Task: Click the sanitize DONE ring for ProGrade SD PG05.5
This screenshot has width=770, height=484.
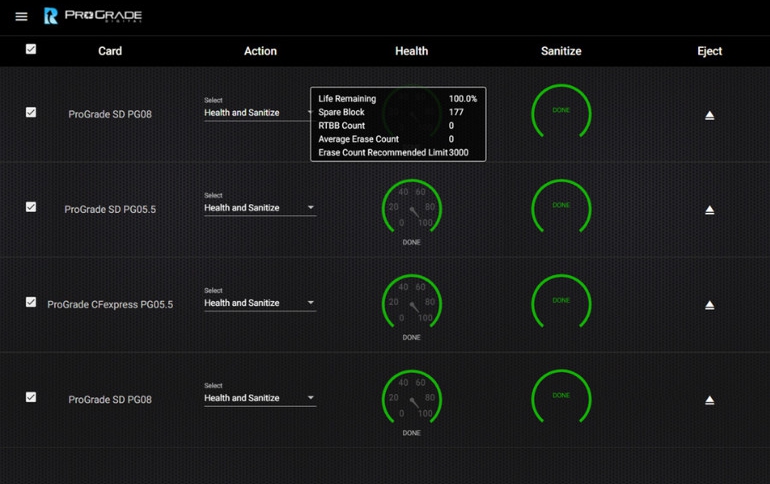Action: point(561,207)
